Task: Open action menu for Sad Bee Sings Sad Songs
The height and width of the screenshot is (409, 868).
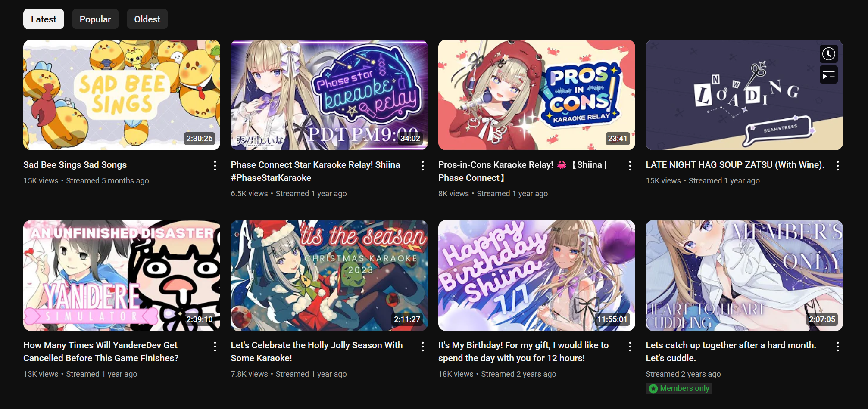Action: (215, 166)
